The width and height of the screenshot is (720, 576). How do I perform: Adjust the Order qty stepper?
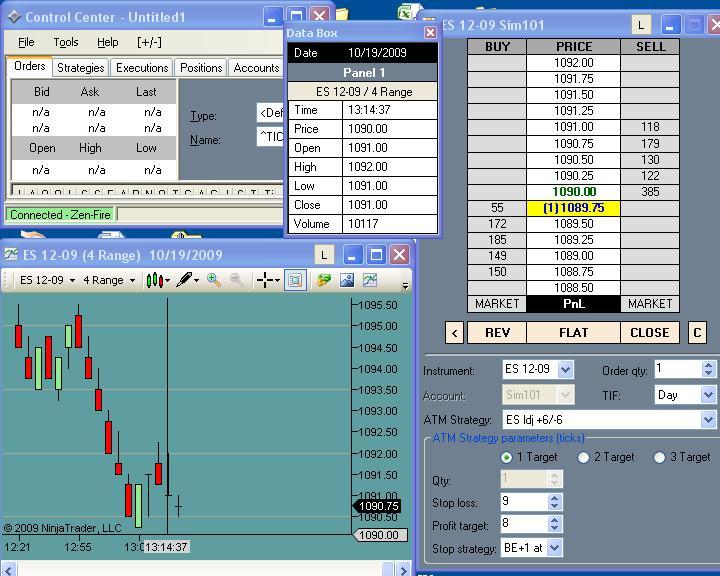pos(708,369)
